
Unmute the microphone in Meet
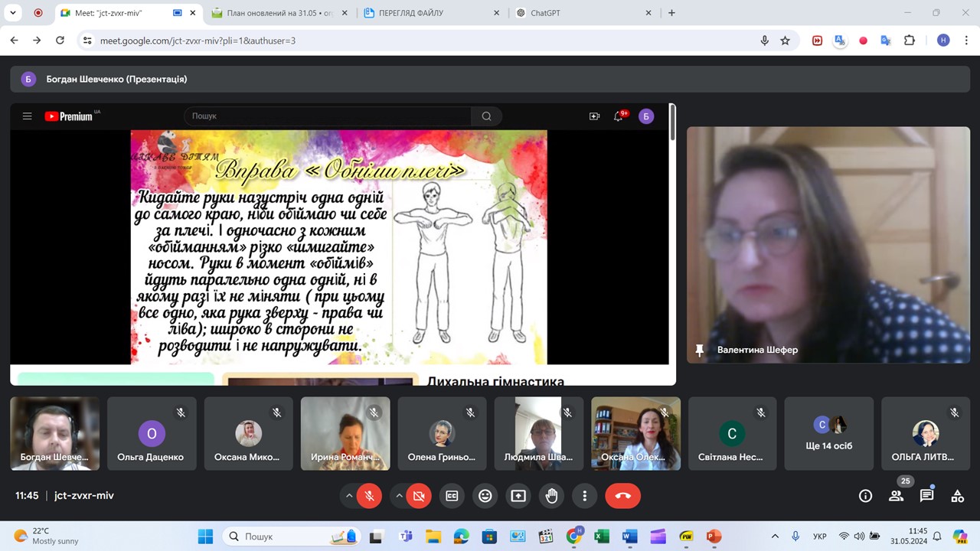click(x=369, y=496)
